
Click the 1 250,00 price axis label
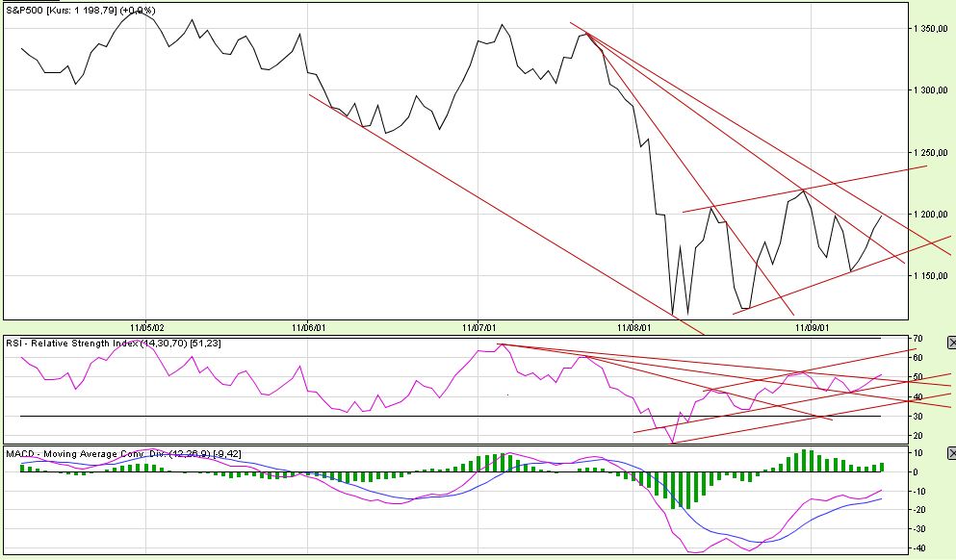(x=931, y=152)
